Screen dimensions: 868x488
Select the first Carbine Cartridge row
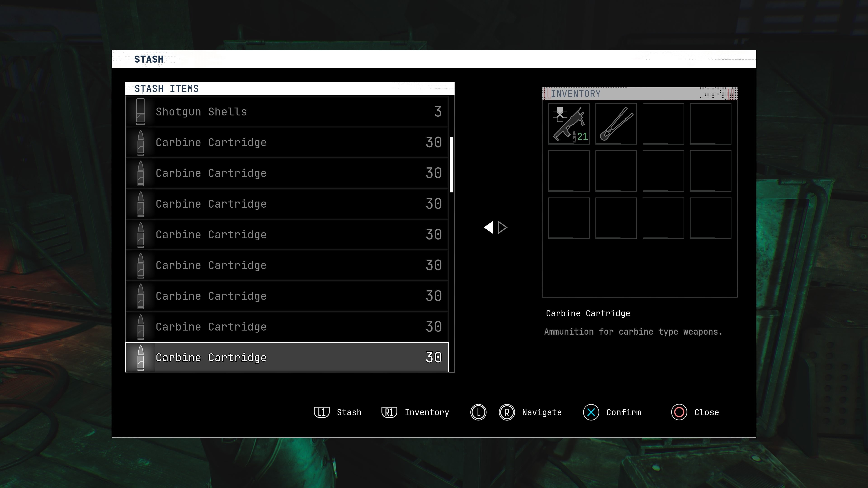(x=286, y=143)
